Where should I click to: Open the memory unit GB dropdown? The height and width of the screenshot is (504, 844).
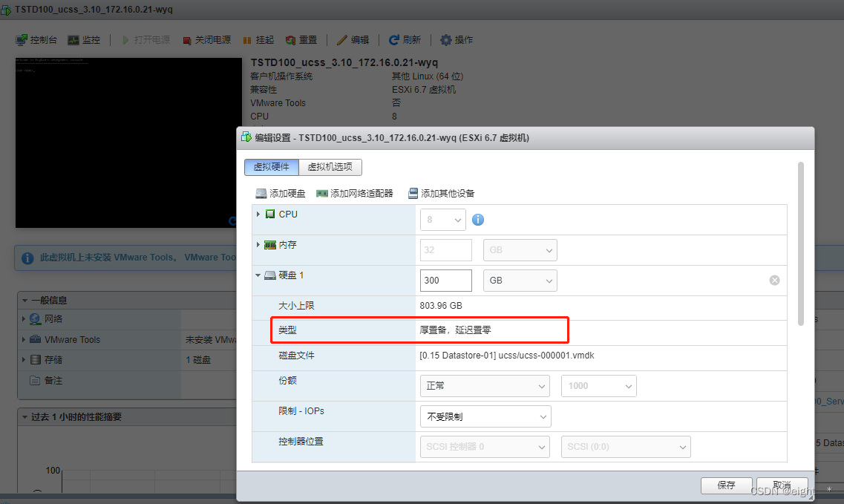[x=520, y=250]
